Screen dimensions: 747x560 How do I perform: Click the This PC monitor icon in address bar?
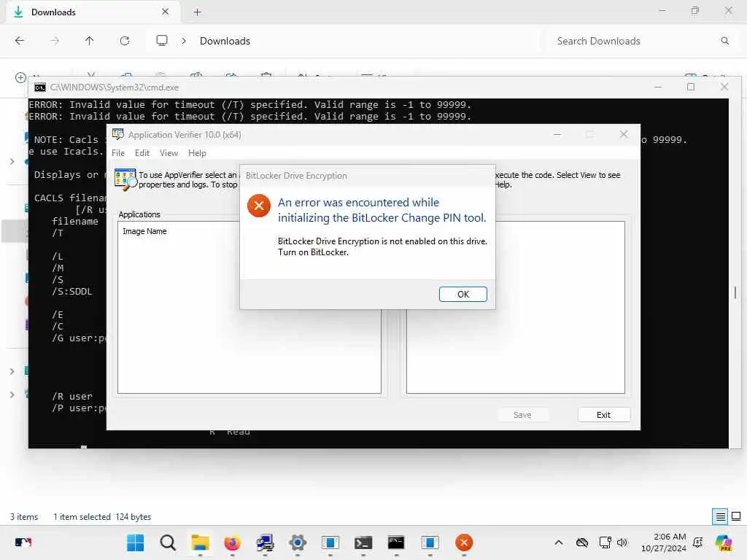(x=162, y=41)
